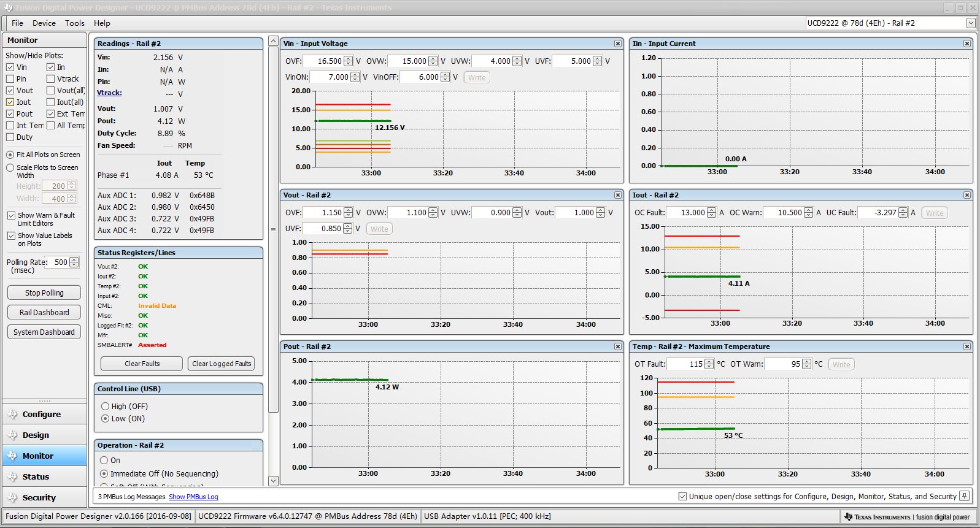The width and height of the screenshot is (980, 528).
Task: Close the Iout Rail #2 plot panel
Action: click(967, 195)
